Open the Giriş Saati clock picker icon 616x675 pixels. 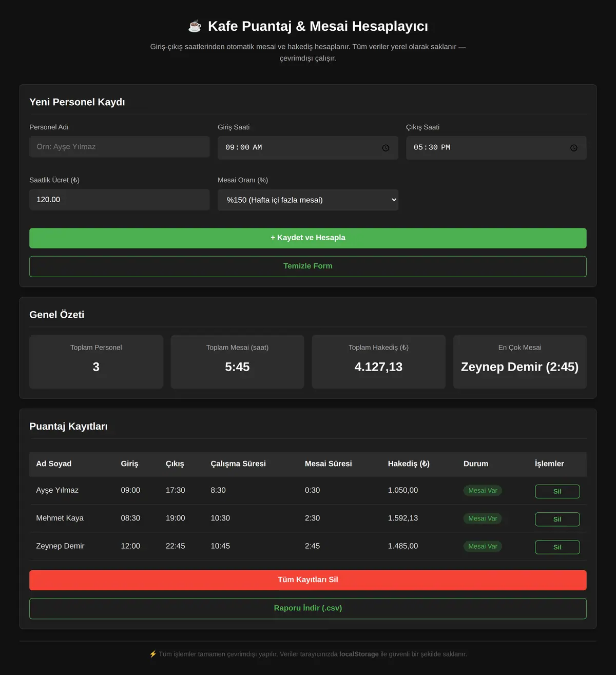(x=386, y=148)
